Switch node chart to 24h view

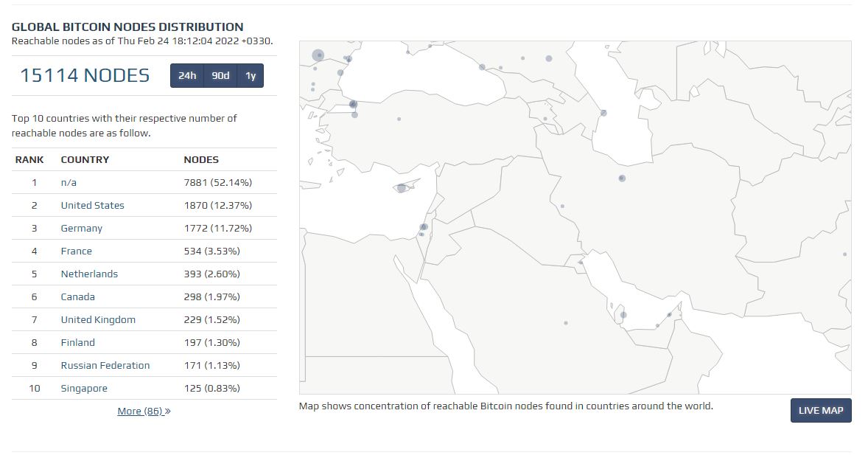click(x=187, y=76)
